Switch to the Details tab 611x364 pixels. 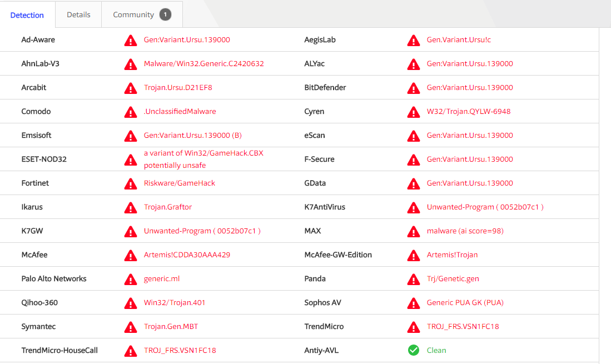[x=78, y=15]
